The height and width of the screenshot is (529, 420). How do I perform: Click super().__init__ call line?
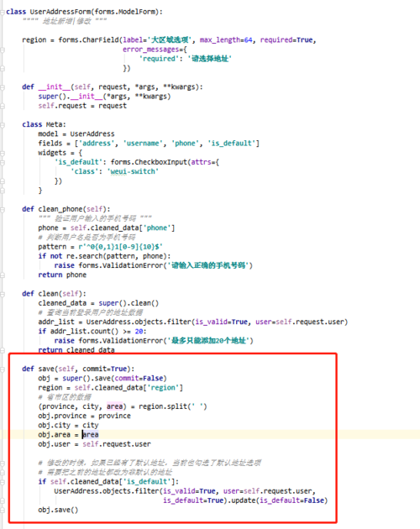(x=104, y=97)
